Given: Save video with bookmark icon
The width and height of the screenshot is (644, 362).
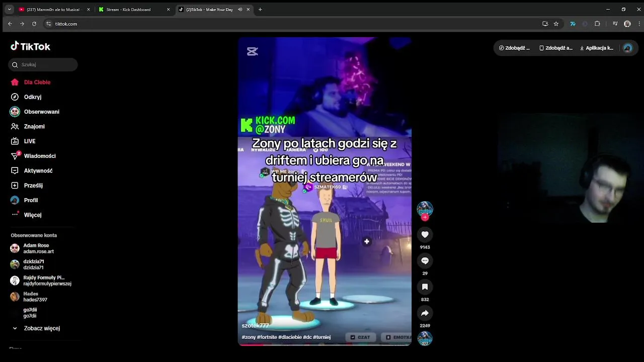Looking at the screenshot, I should pos(425,287).
